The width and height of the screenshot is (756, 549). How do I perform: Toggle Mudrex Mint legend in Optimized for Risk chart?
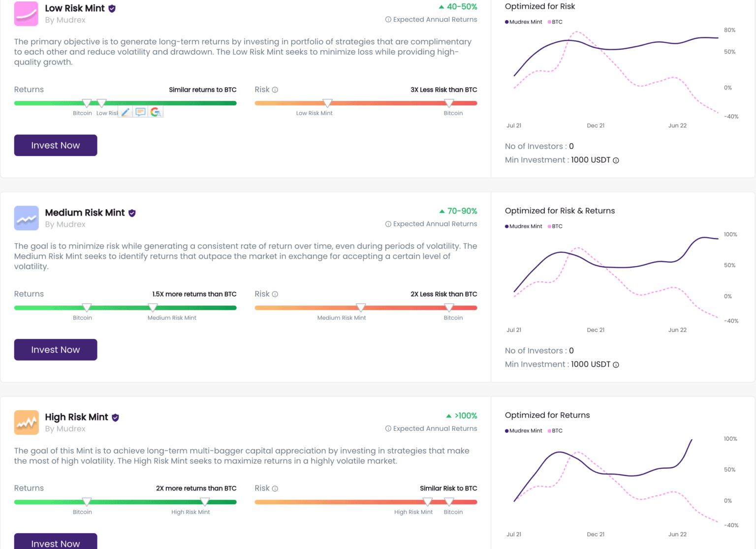(x=523, y=22)
